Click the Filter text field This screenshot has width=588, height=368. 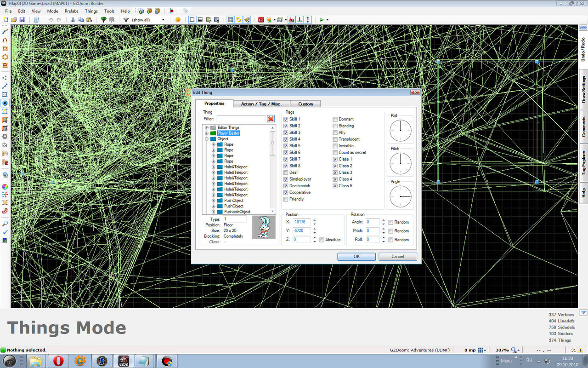coord(241,119)
